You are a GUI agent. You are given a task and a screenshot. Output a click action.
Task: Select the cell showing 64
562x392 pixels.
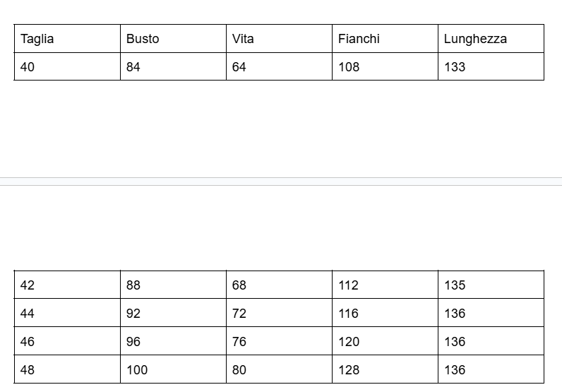click(x=279, y=66)
